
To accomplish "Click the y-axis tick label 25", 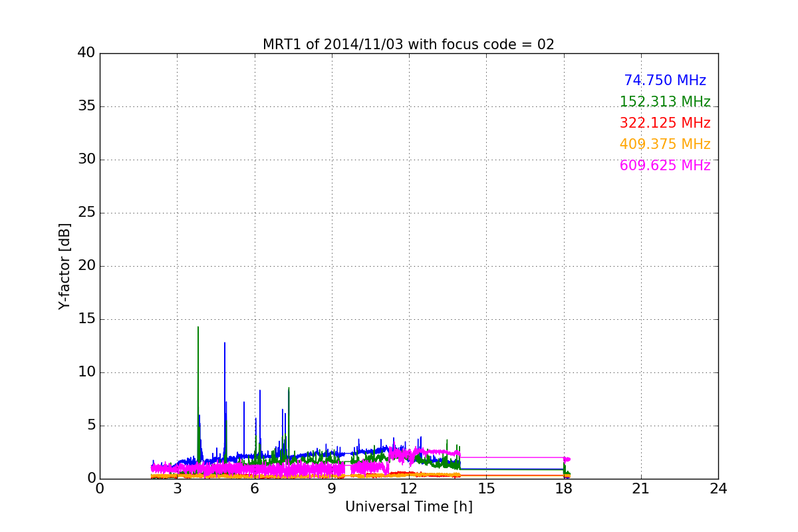I will (86, 213).
